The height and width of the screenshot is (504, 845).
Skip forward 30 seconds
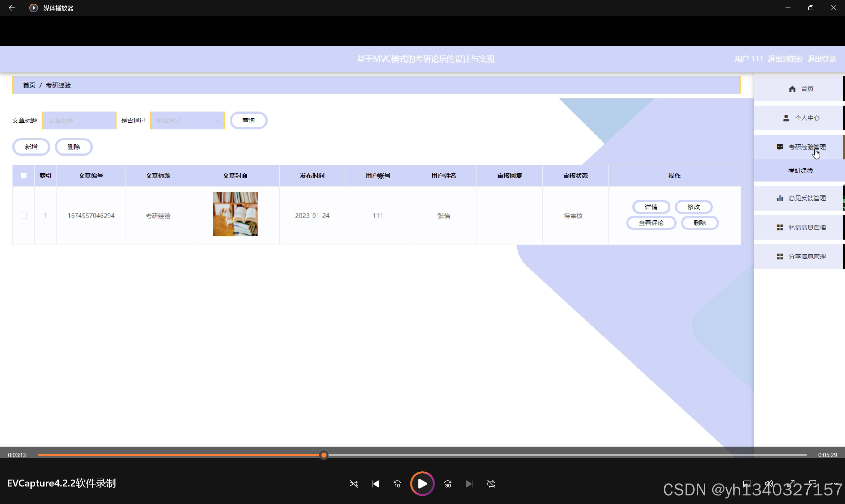click(448, 484)
